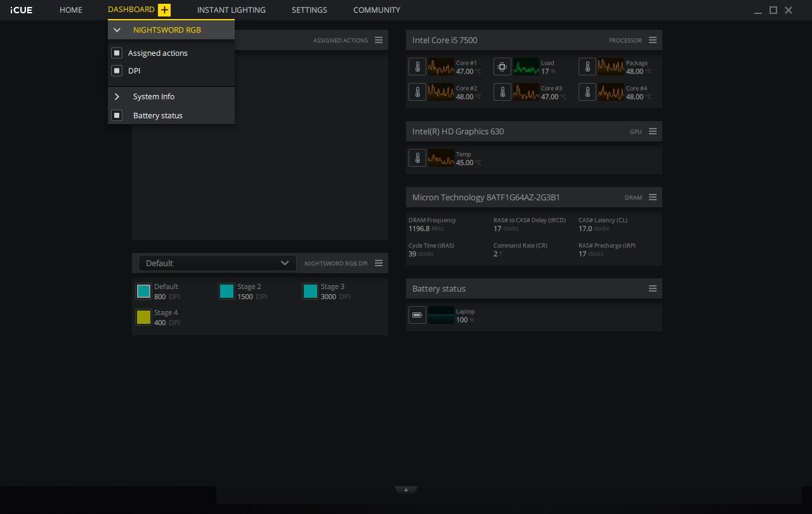Click the yellow plus icon beside Dashboard

(164, 10)
